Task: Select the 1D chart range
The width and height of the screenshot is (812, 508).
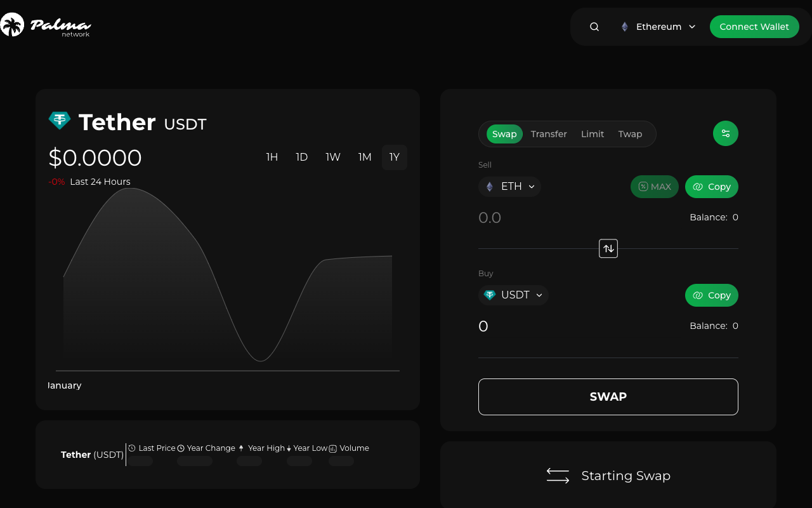Action: coord(302,157)
